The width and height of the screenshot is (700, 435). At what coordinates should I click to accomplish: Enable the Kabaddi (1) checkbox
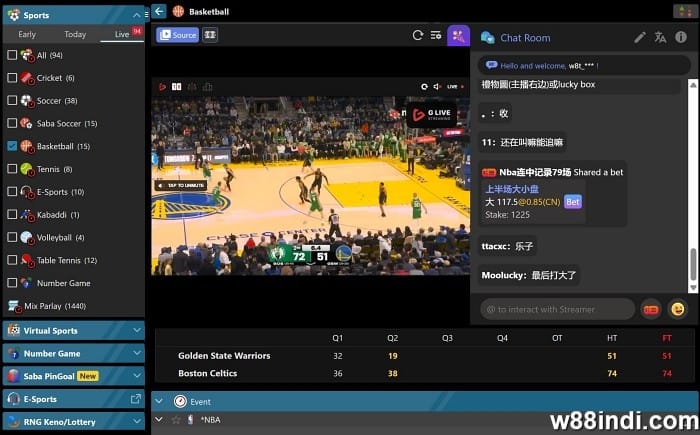12,214
